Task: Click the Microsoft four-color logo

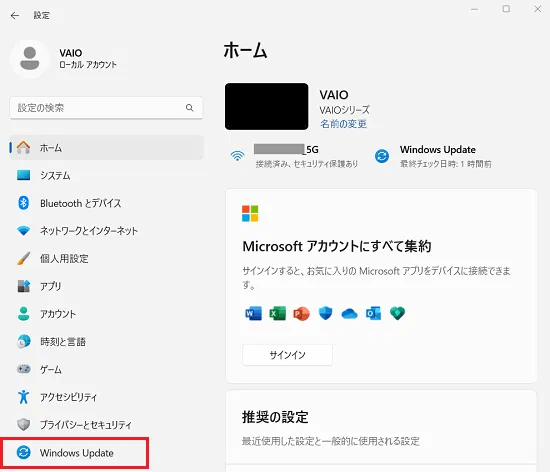Action: [250, 214]
